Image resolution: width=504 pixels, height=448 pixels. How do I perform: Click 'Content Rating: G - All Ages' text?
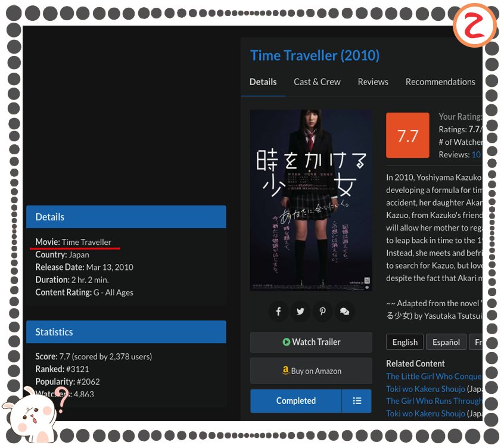tap(84, 293)
